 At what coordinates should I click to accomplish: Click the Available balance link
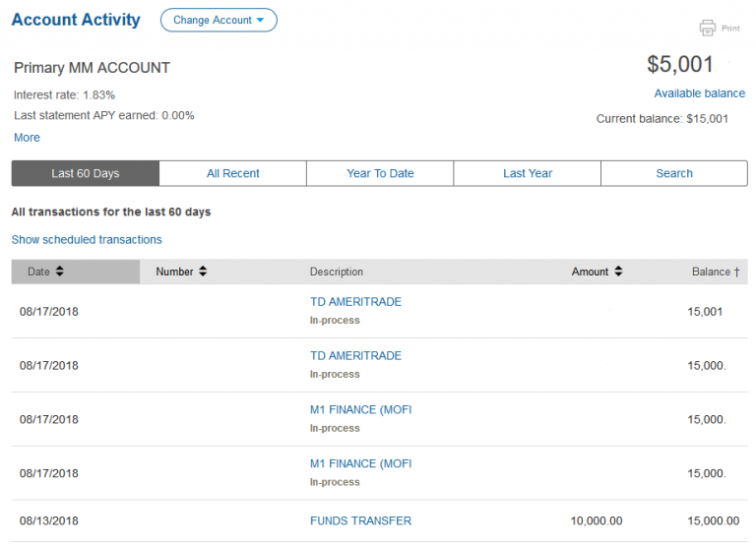point(699,93)
